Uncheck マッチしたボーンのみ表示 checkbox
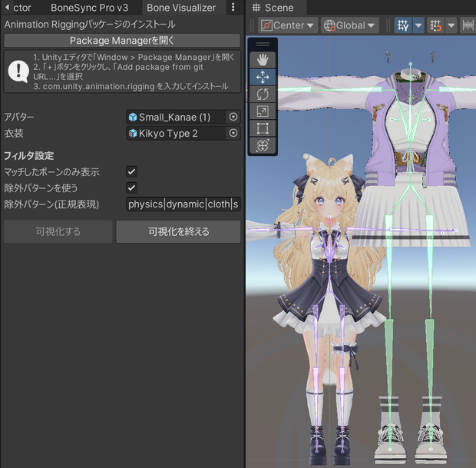The width and height of the screenshot is (476, 468). 131,171
